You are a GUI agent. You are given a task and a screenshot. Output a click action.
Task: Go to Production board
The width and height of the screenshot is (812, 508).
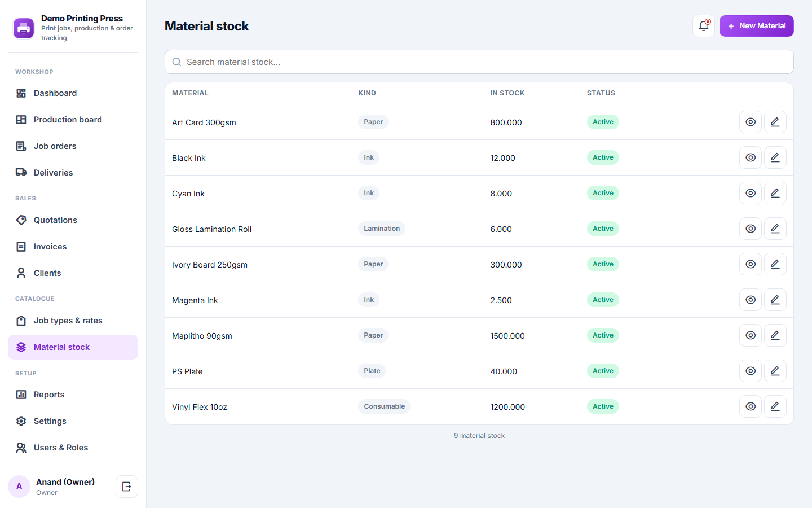73,120
